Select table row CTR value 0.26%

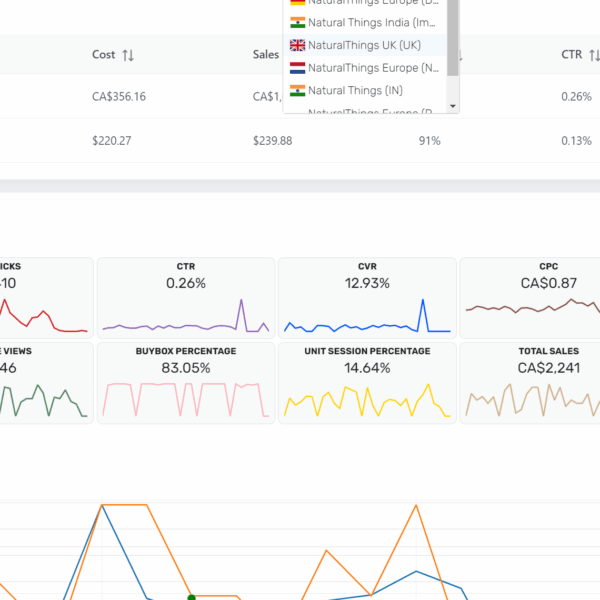click(x=576, y=96)
